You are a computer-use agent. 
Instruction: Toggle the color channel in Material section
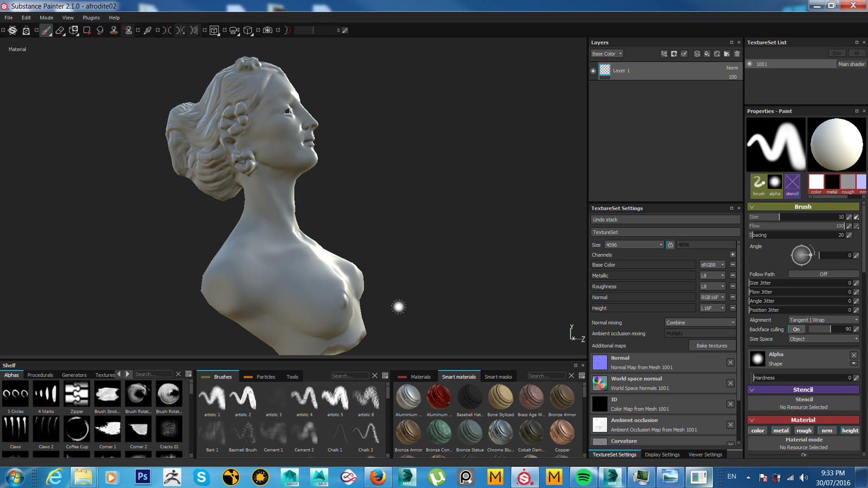757,431
